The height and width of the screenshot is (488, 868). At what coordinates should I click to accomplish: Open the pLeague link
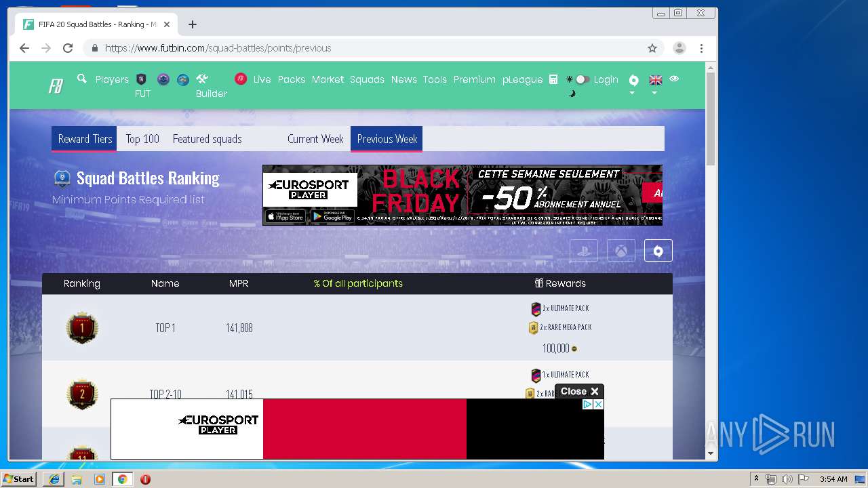(522, 79)
